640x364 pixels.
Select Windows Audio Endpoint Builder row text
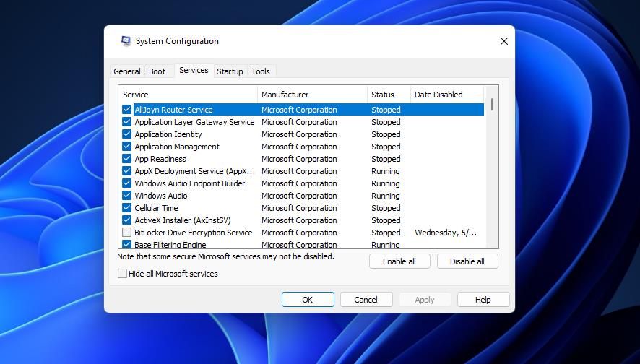(x=190, y=183)
